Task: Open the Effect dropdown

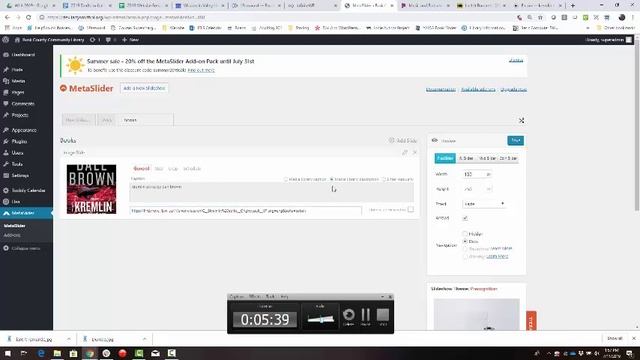Action: [x=484, y=203]
